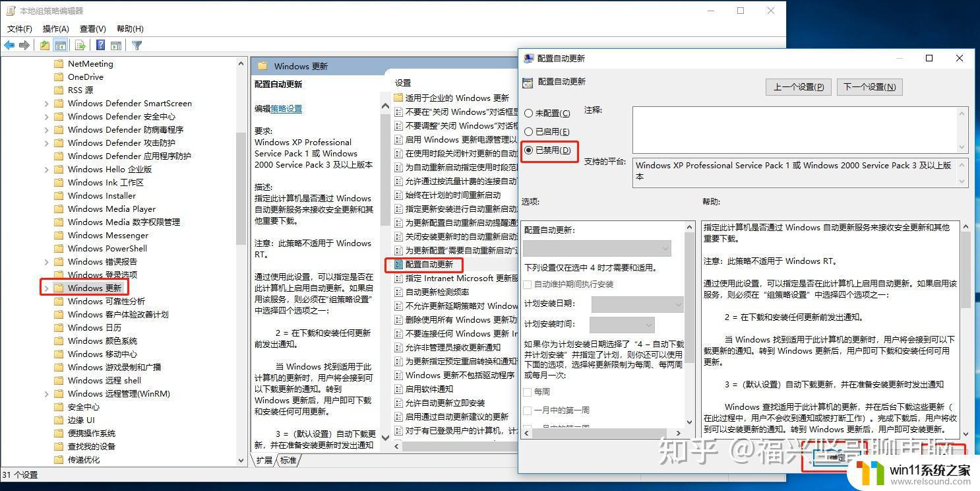Toggle the show/hide action pane icon
Screen dimensions: 980x491
click(x=116, y=46)
